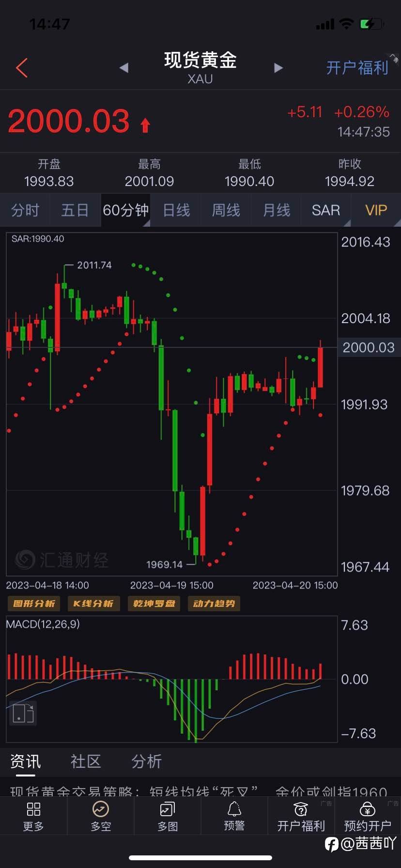Screen dimensions: 401x868
Task: Select the 社区 tab
Action: (x=86, y=761)
